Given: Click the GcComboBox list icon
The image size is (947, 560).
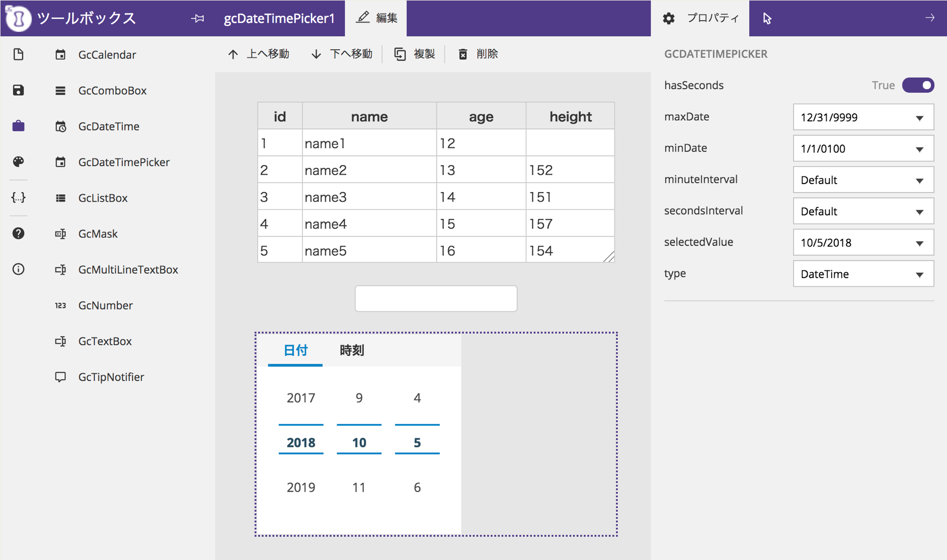Looking at the screenshot, I should tap(60, 91).
